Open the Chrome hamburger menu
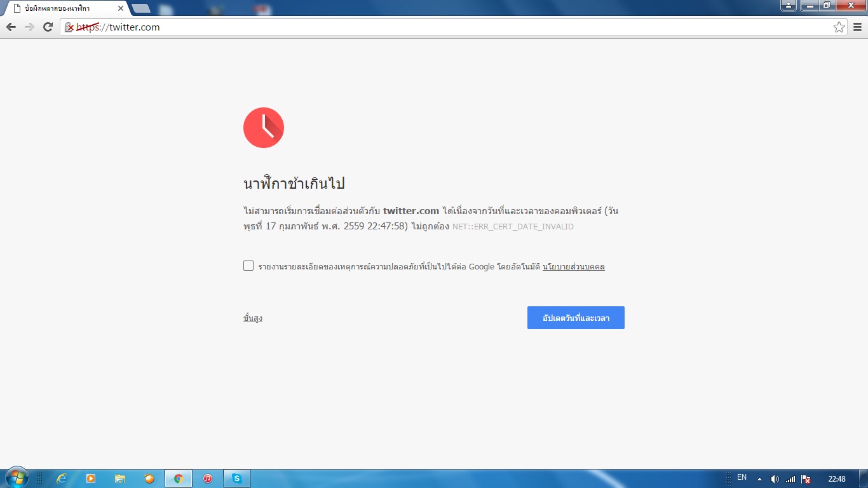This screenshot has width=868, height=488. pyautogui.click(x=857, y=27)
